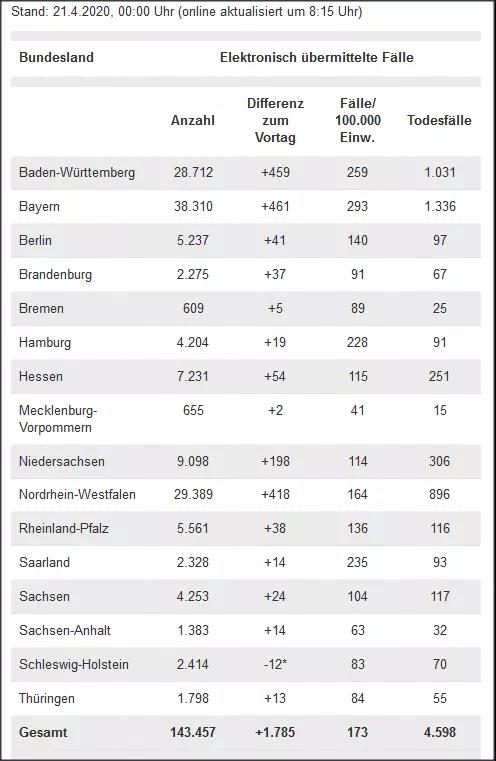Select the Bayern case count 38.310

tap(193, 206)
